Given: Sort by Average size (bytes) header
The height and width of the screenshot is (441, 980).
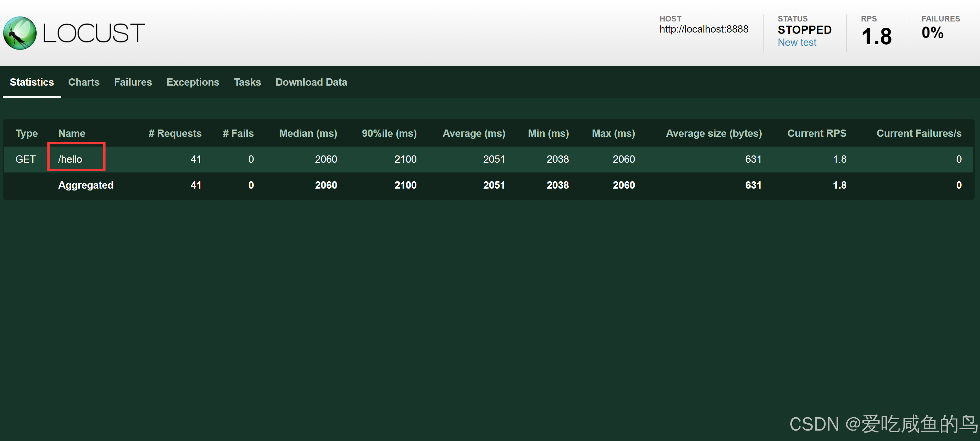Looking at the screenshot, I should 713,134.
